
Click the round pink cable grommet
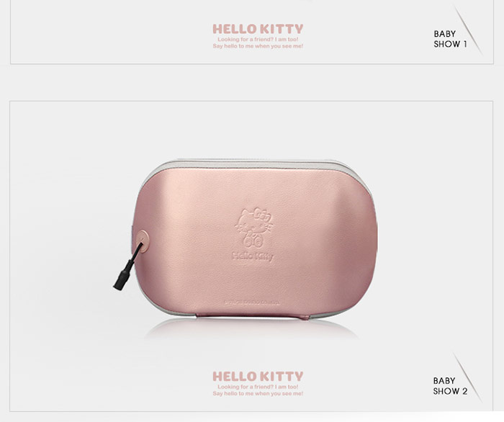click(x=143, y=241)
